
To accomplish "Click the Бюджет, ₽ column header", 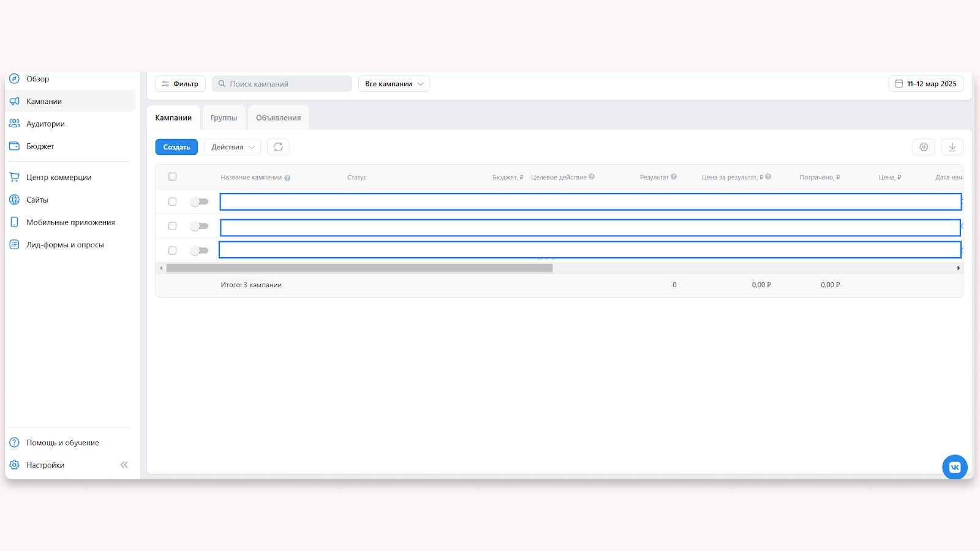I will pyautogui.click(x=508, y=178).
